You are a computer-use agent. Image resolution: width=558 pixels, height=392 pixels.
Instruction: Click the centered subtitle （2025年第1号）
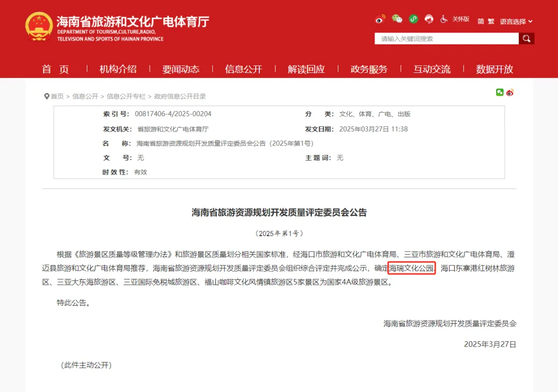tap(279, 233)
